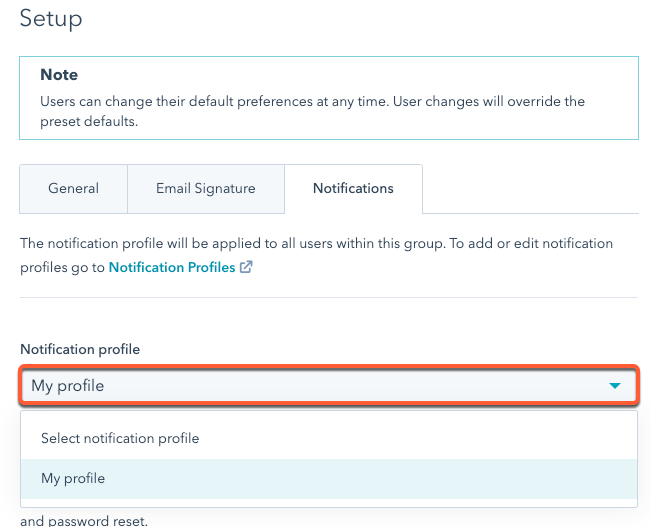Click the 'profiles go to' text before the link
The width and height of the screenshot is (651, 527).
point(62,268)
